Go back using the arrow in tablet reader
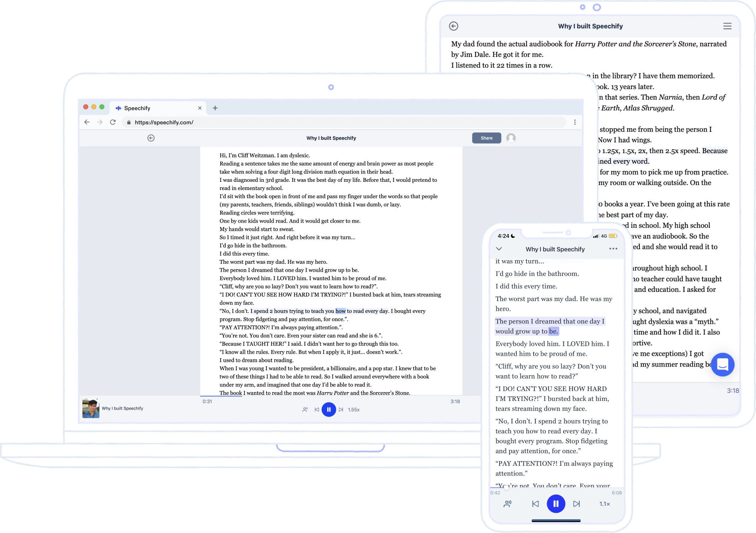Screen dimensions: 756x533 click(454, 26)
